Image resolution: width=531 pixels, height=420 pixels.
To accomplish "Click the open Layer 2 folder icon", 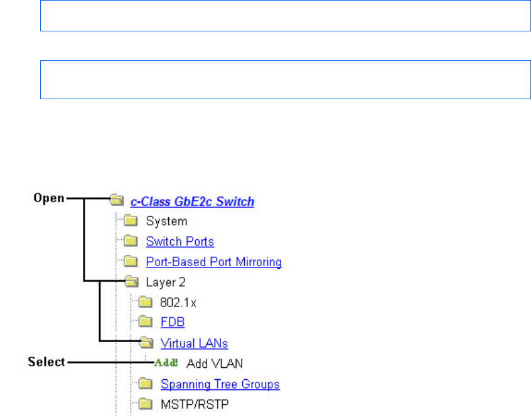I will [x=131, y=283].
